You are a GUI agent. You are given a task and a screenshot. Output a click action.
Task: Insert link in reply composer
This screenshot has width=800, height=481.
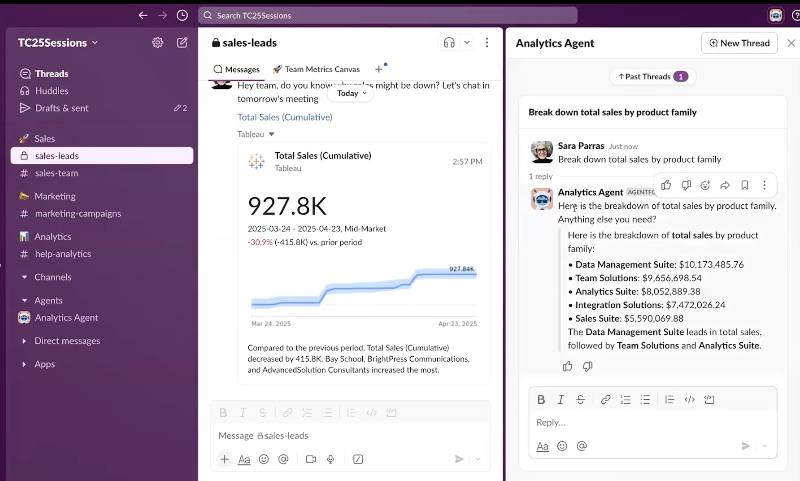click(x=606, y=399)
